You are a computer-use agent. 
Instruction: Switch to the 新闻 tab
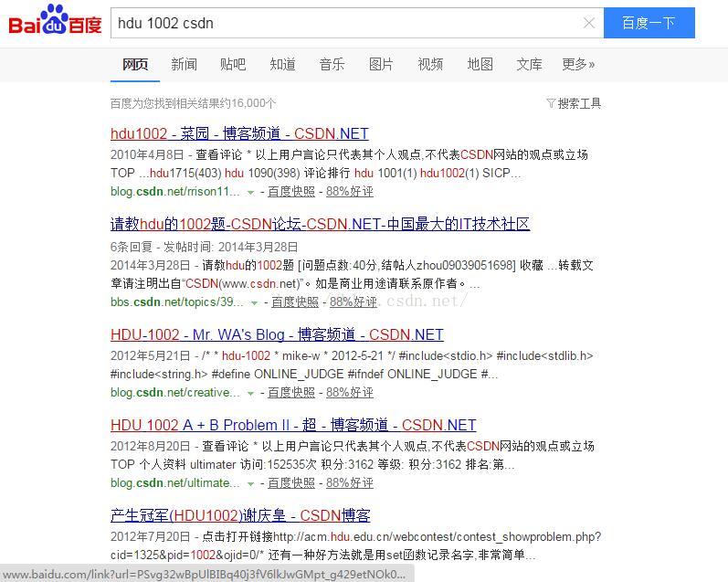pos(185,64)
